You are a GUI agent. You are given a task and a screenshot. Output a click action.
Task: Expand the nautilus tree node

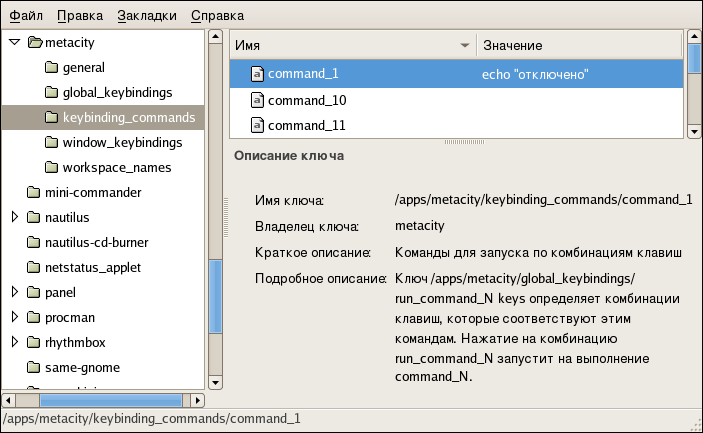[x=14, y=217]
